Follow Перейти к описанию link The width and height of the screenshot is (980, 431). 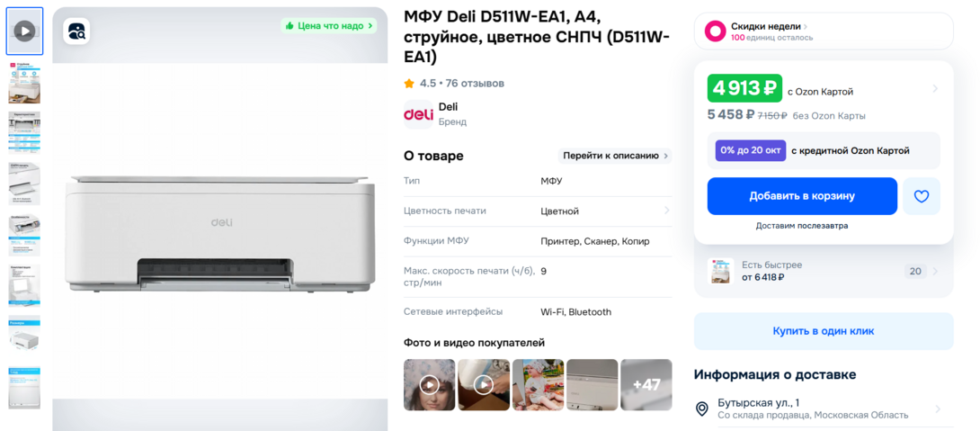click(615, 156)
